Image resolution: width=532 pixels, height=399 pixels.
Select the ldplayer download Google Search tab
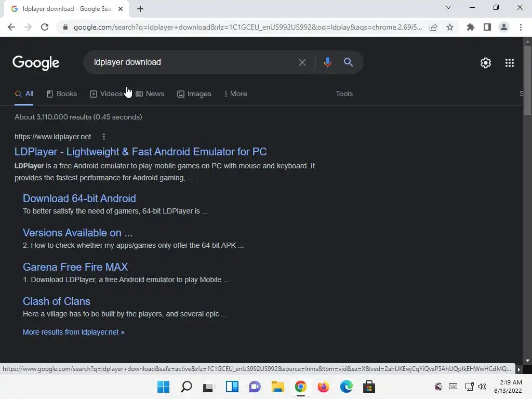pos(66,9)
